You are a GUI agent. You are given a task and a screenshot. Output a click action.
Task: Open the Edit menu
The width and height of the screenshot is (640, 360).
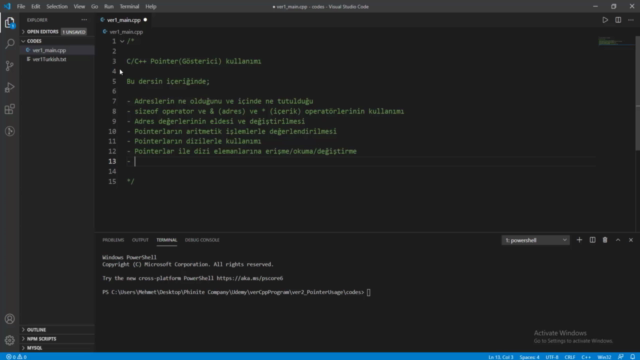pyautogui.click(x=36, y=7)
